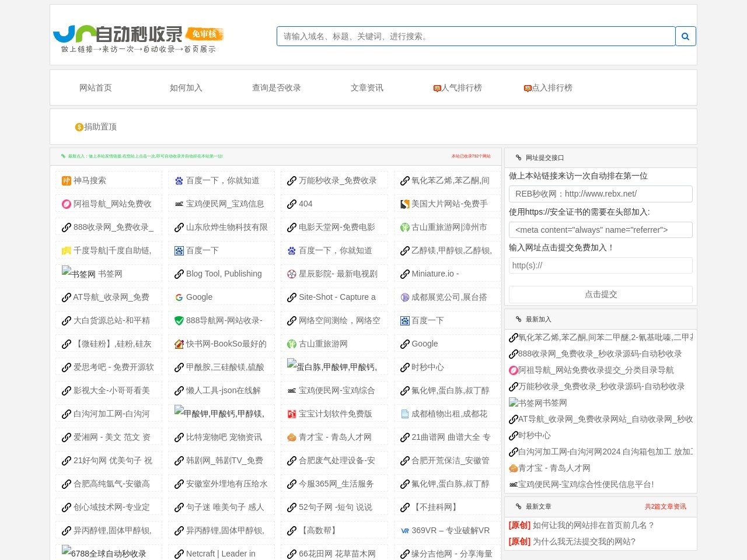Open the 共2篇文章资讯 link
Viewport: 747px width, 560px height.
coord(665,507)
